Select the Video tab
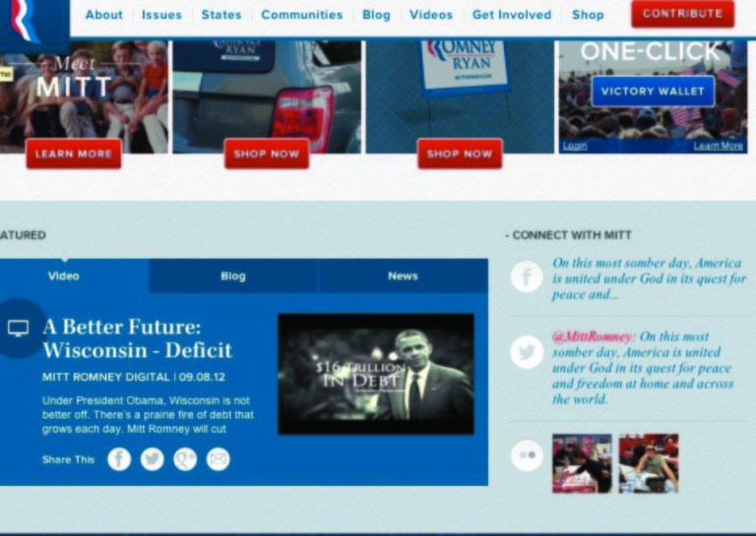 (64, 276)
